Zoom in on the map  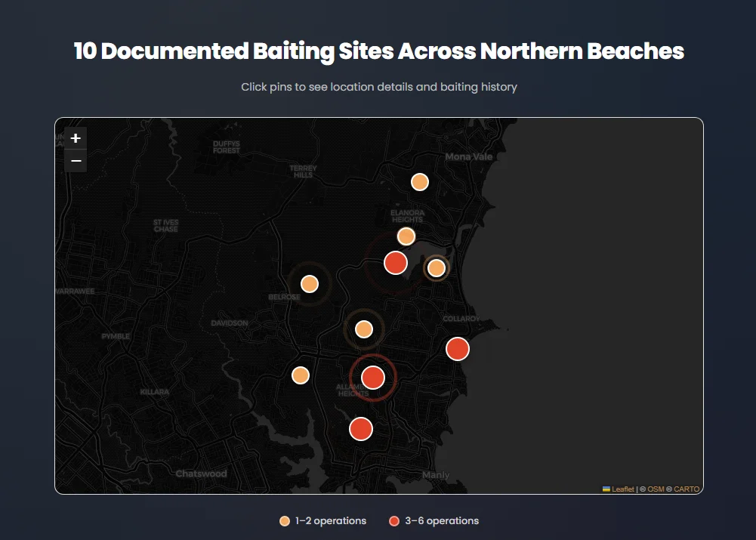(76, 139)
